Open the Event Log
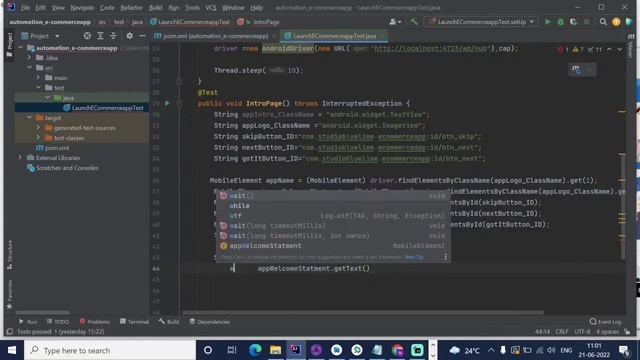The height and width of the screenshot is (360, 640). 605,322
